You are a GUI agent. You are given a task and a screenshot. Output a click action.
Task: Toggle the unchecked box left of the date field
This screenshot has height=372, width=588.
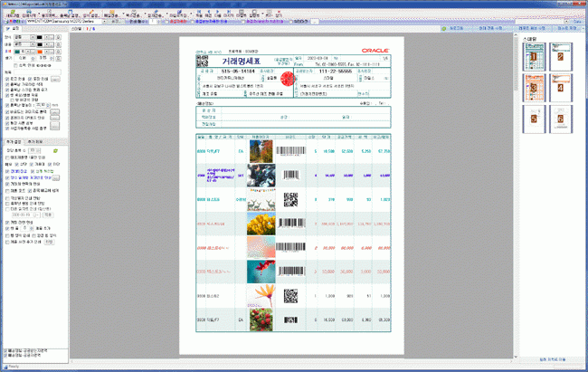(x=7, y=209)
